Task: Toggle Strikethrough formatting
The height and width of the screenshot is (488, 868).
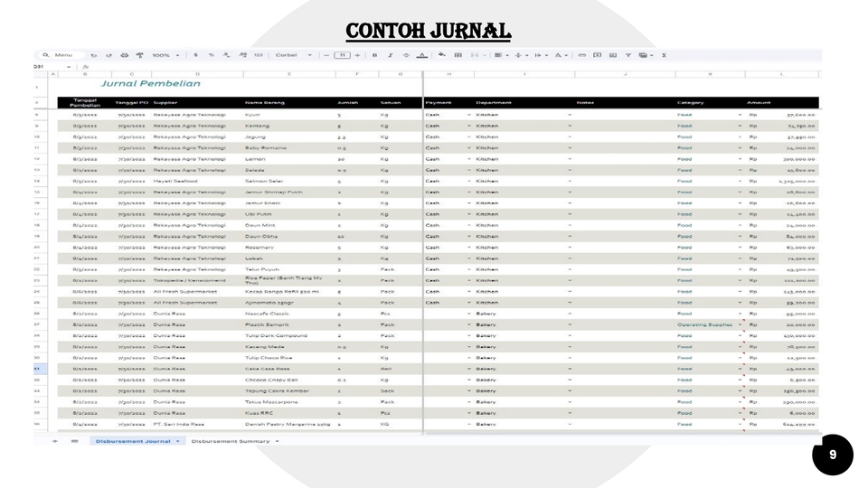Action: [x=406, y=55]
